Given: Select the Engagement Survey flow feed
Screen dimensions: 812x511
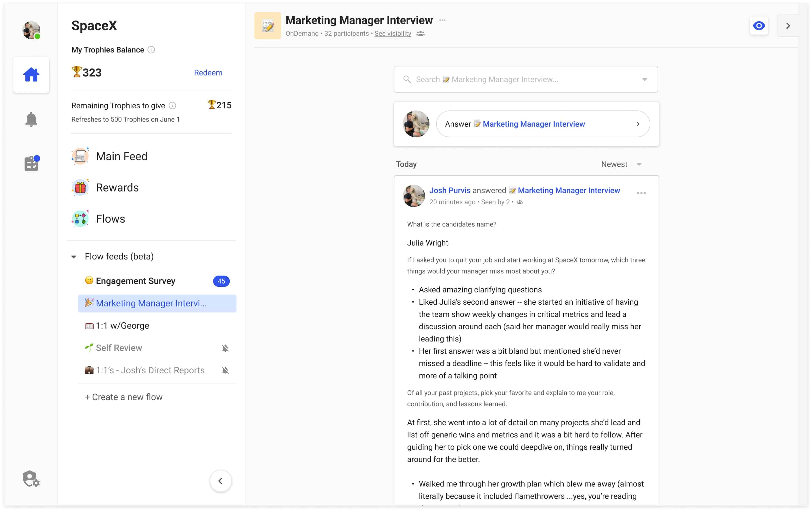Looking at the screenshot, I should [135, 281].
